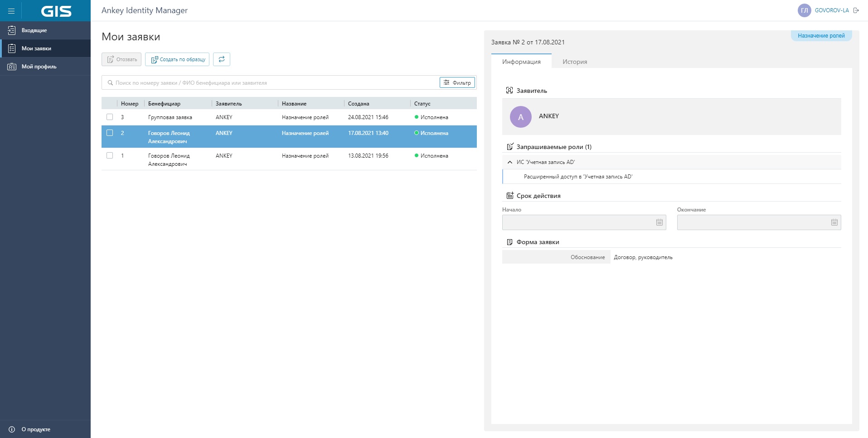Refresh the requests list
The image size is (868, 438).
[x=222, y=59]
